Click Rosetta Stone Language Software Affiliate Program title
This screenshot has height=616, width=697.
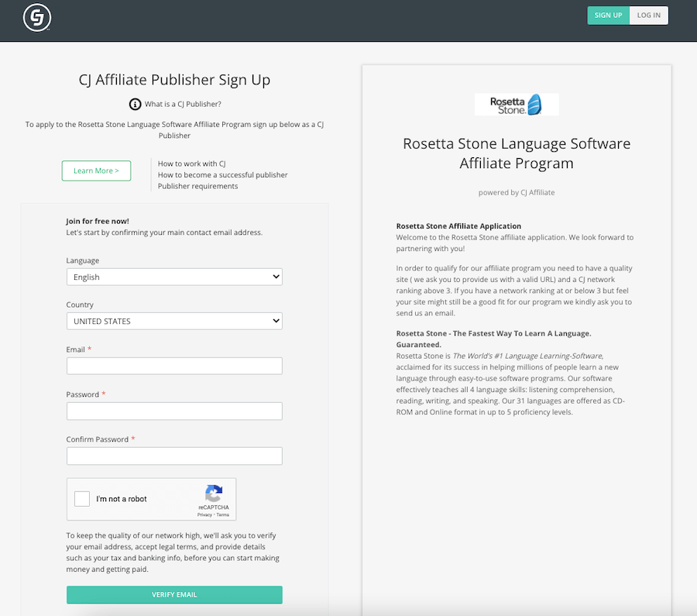517,153
